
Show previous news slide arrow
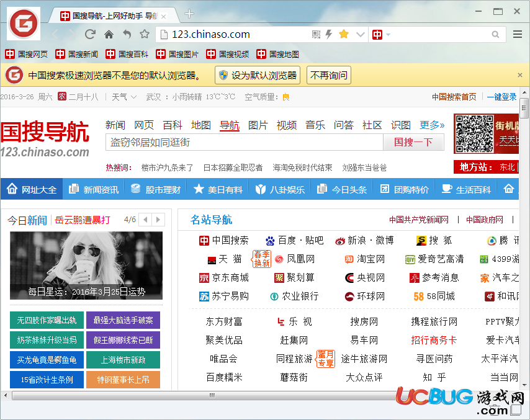pyautogui.click(x=146, y=220)
